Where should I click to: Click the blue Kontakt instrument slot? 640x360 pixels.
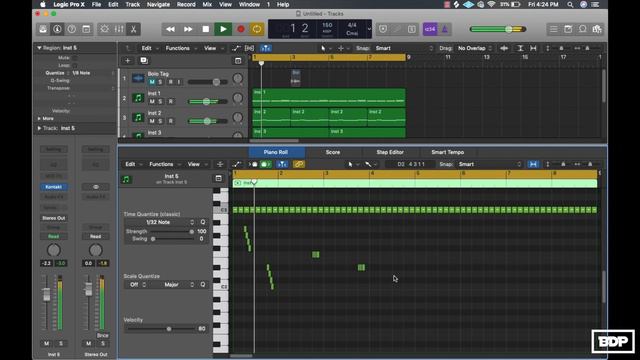point(53,187)
